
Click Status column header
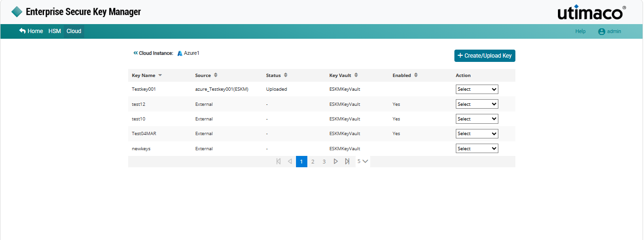coord(273,76)
